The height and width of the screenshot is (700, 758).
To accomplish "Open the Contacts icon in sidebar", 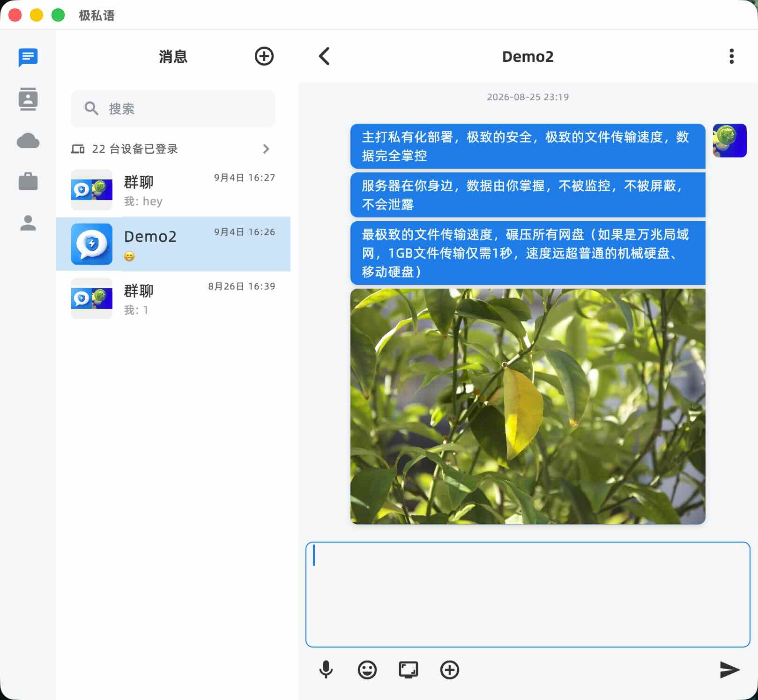I will tap(28, 99).
